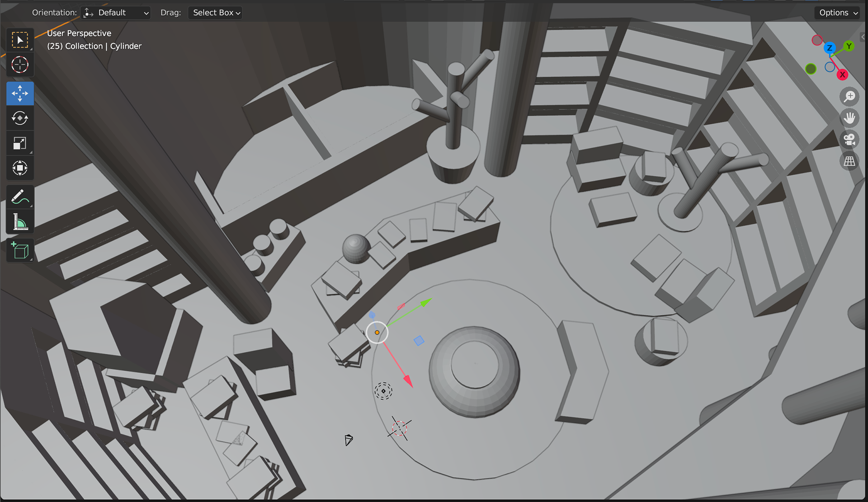
Task: Click the X axis on navigation gizmo
Action: 842,75
